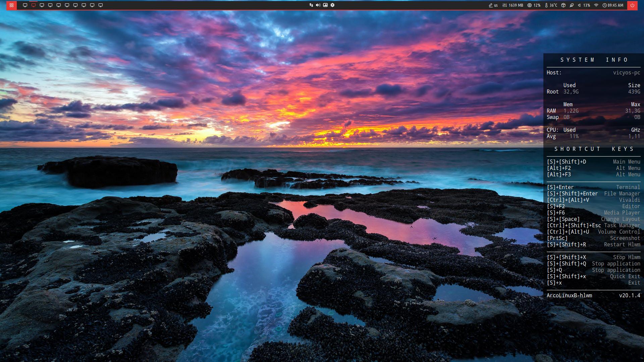
Task: Click the '[S]+x' Exit line
Action: [x=593, y=283]
